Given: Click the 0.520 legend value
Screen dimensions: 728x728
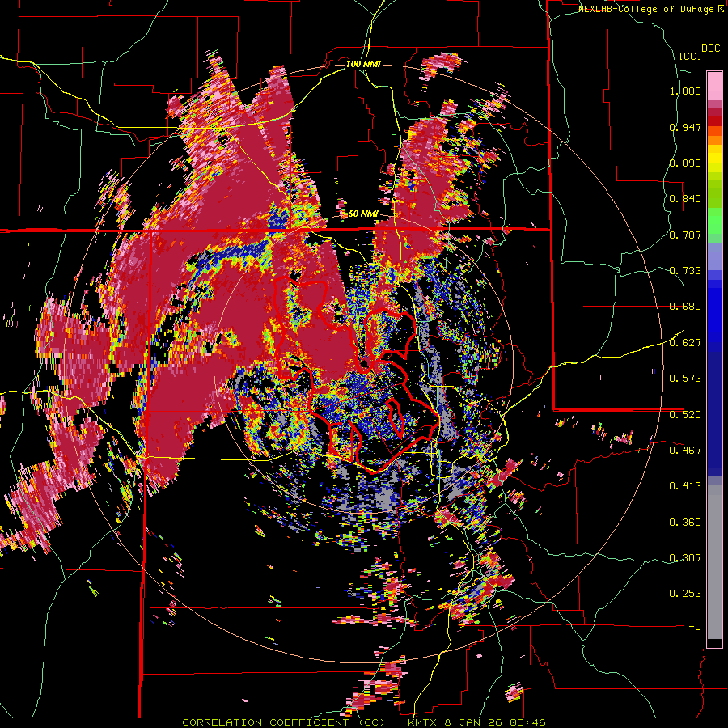Looking at the screenshot, I should coord(685,414).
